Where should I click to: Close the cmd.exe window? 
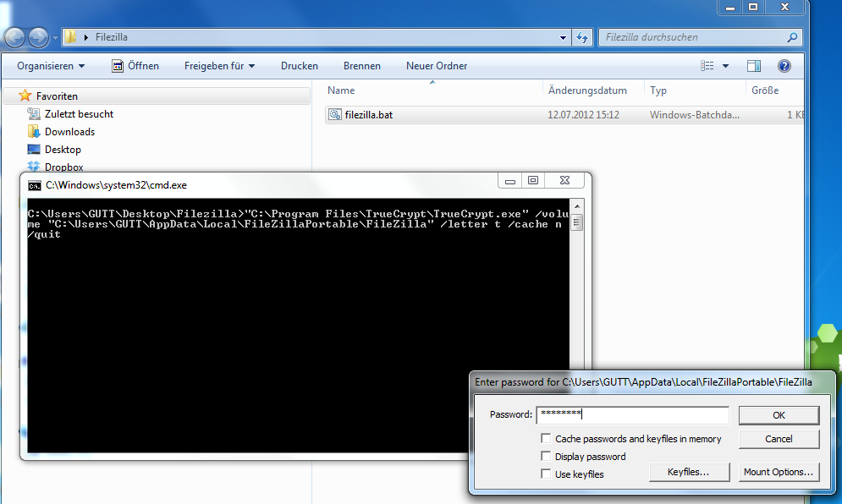[564, 181]
